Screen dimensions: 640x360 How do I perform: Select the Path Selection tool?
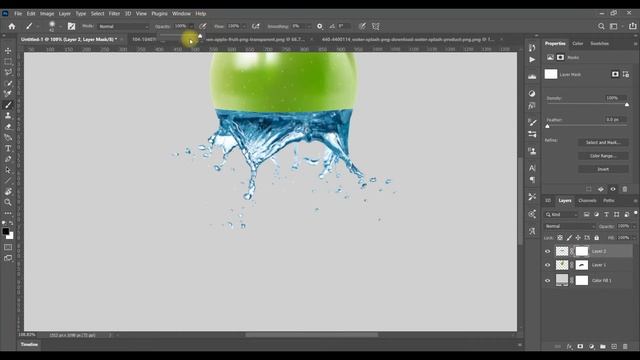tap(8, 170)
